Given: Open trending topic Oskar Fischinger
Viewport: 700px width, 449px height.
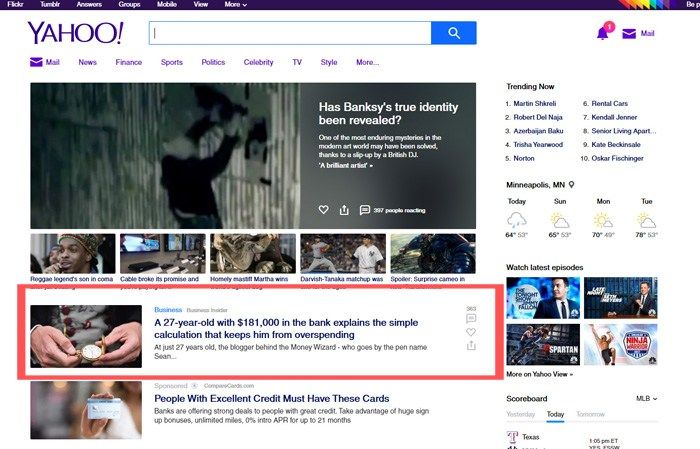Looking at the screenshot, I should click(617, 158).
